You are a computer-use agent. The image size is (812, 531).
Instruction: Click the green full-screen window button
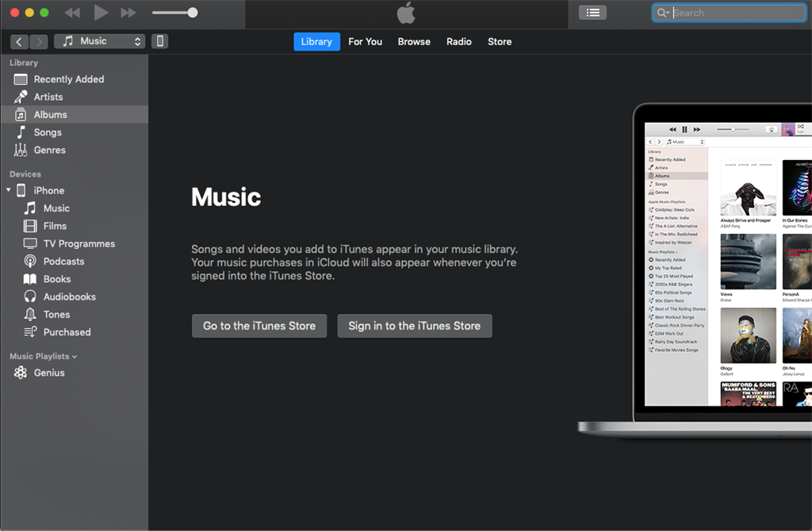(x=44, y=13)
